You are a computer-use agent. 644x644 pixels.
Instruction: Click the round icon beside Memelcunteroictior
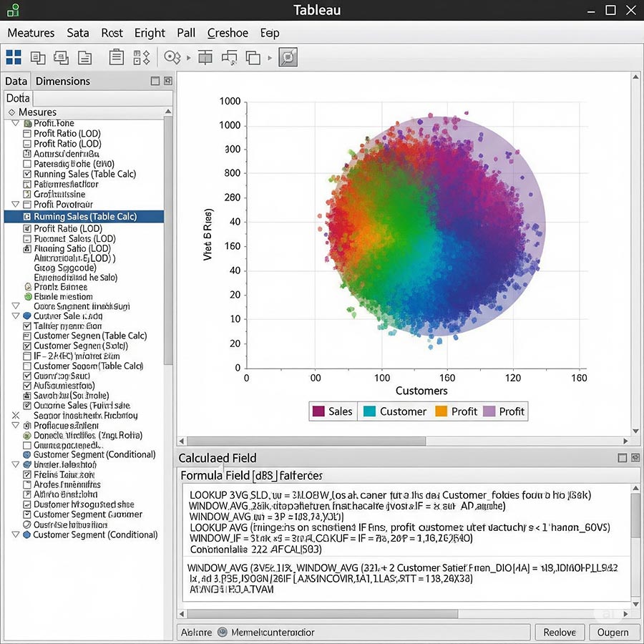pos(223,632)
